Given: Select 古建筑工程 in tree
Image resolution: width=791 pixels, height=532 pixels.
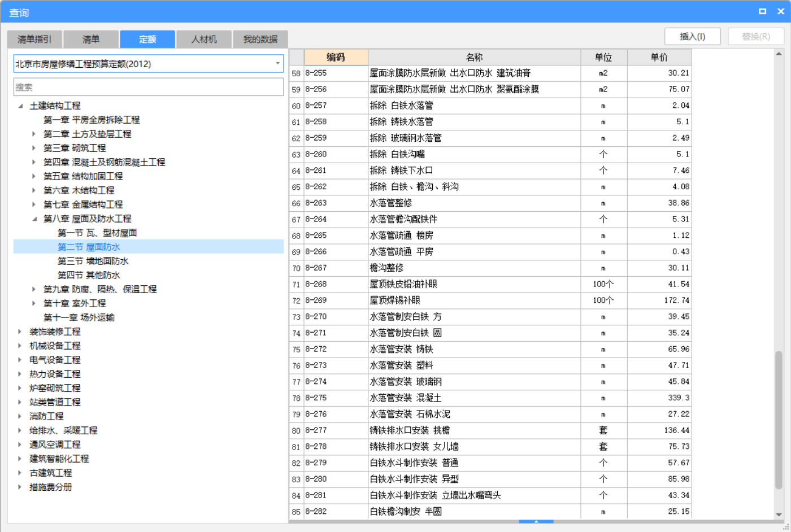Looking at the screenshot, I should click(x=51, y=473).
